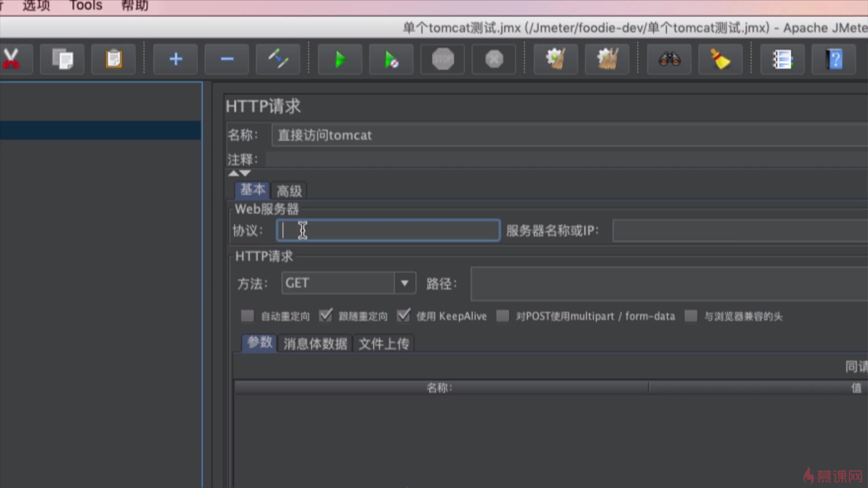Uncheck the 跟随重定向 checkbox

[325, 316]
